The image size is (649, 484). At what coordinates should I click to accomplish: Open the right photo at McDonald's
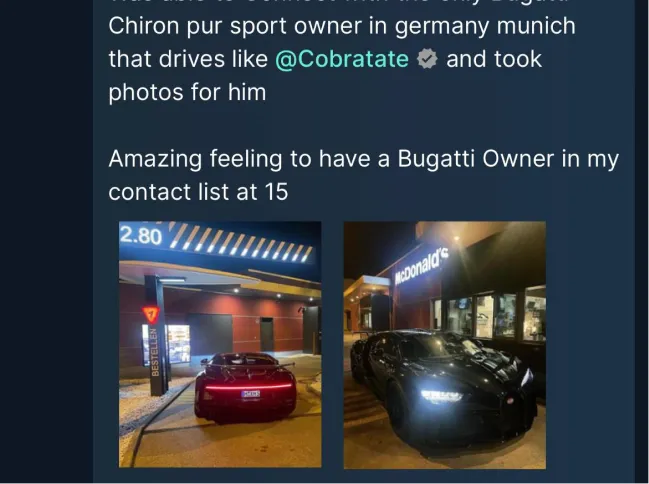click(x=445, y=345)
